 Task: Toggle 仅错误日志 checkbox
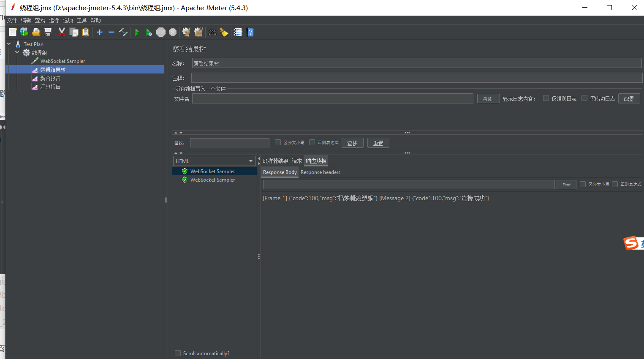click(546, 98)
